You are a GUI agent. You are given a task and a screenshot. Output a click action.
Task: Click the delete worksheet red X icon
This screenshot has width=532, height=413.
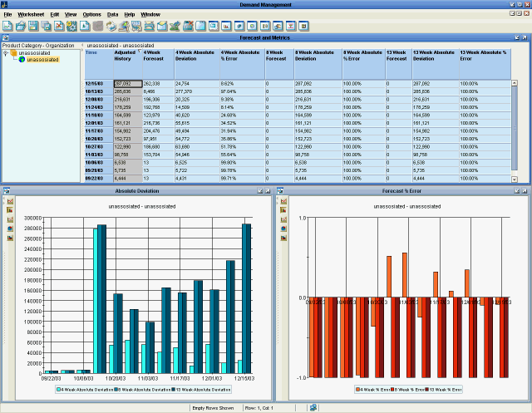tap(59, 26)
